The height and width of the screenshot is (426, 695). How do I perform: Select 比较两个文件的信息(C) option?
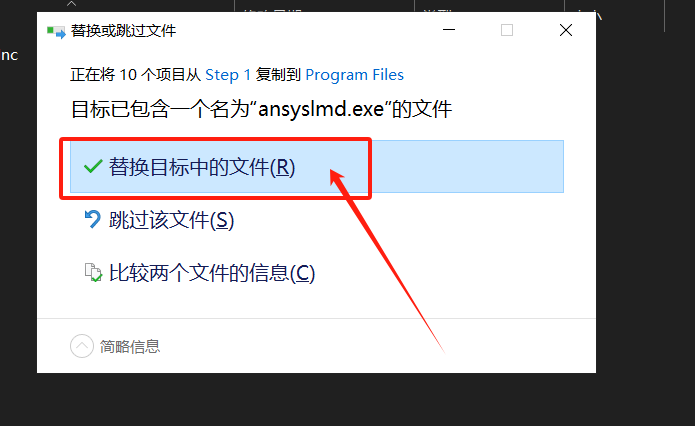tap(212, 273)
